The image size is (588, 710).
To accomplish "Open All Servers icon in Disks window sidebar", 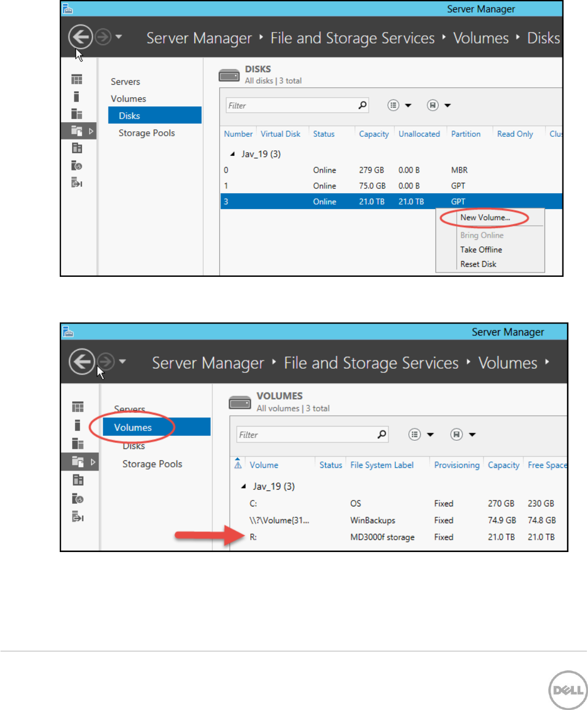I will [x=77, y=114].
